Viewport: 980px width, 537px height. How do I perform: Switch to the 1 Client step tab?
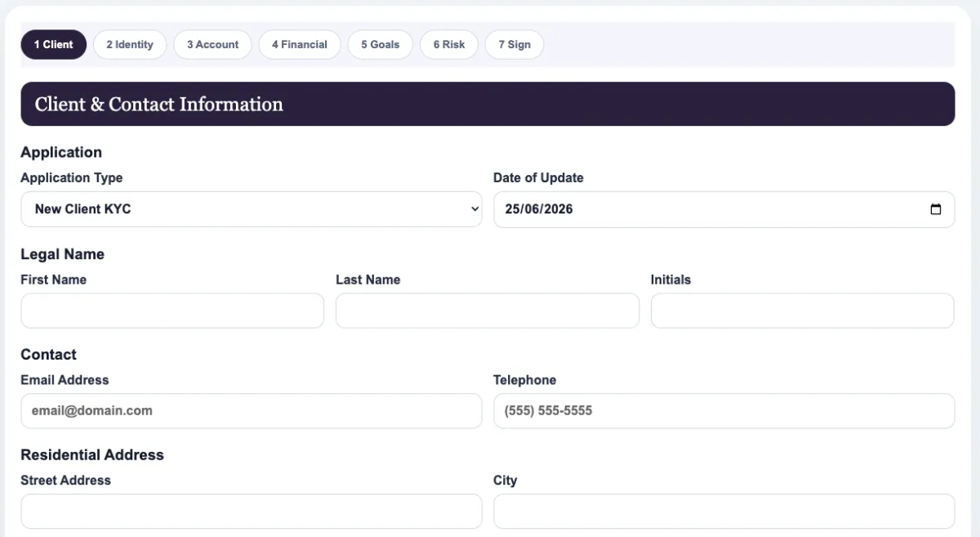[x=54, y=45]
